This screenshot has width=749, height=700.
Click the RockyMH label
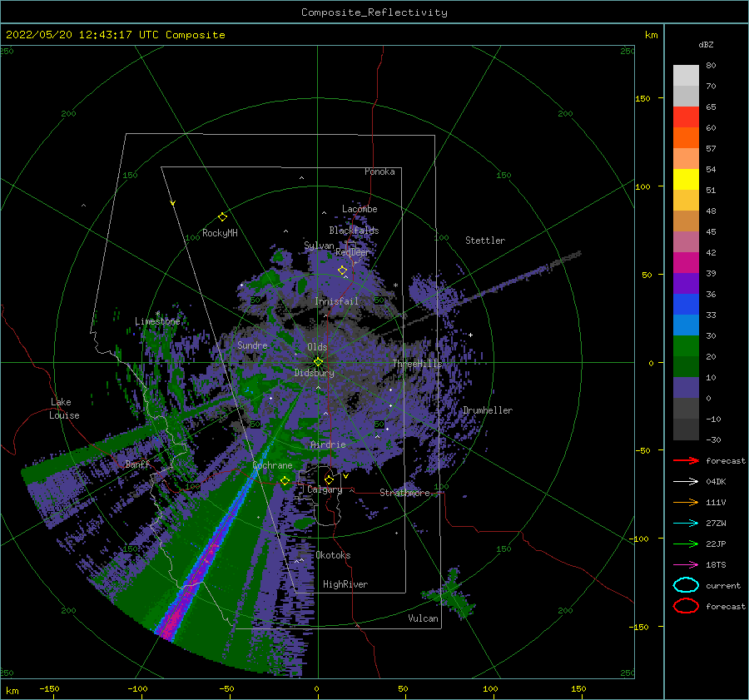click(220, 233)
